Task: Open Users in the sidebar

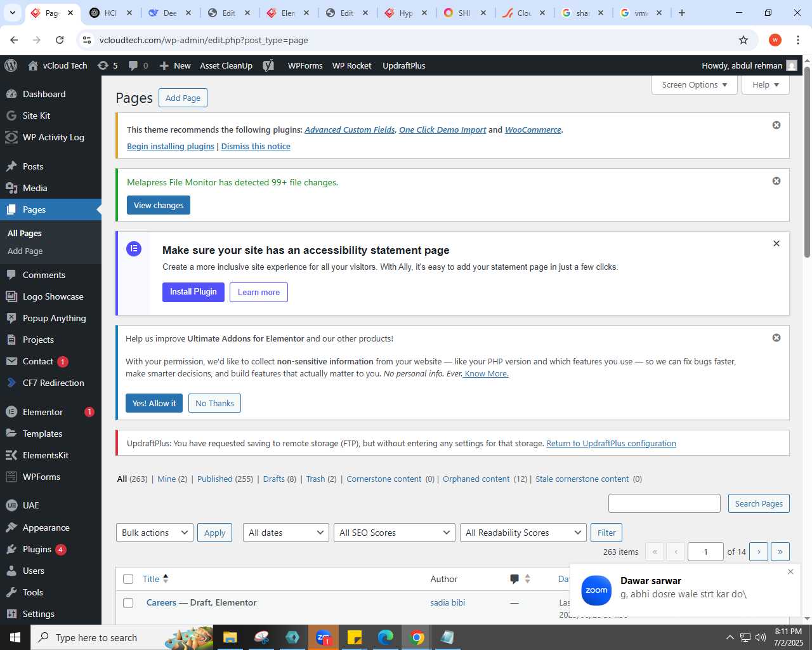Action: pos(51,571)
